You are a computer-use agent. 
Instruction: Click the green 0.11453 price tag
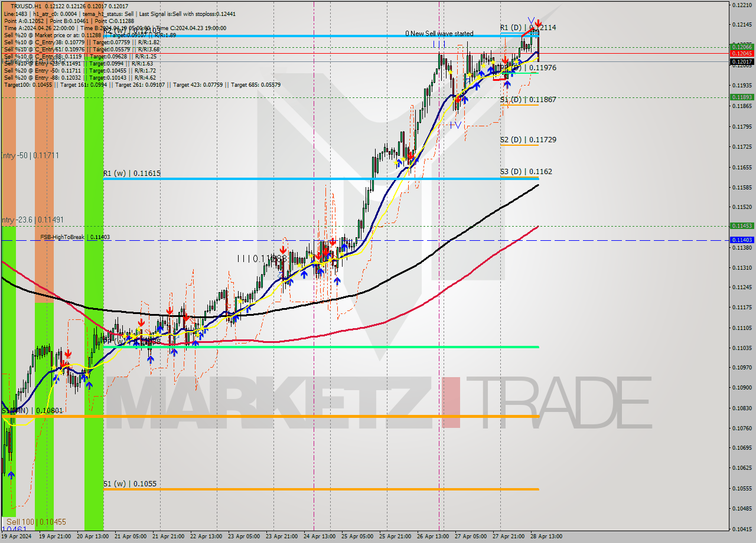742,225
